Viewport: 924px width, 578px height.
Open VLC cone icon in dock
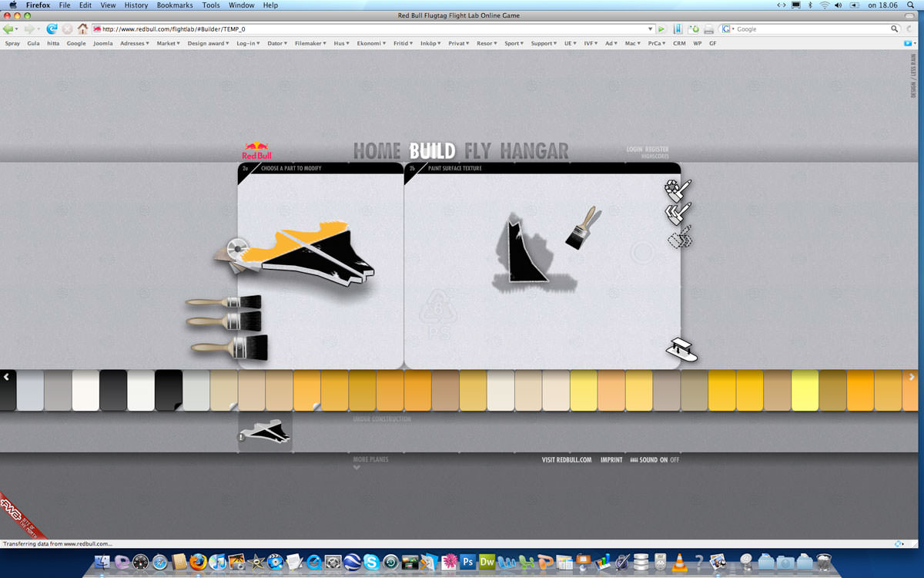coord(678,562)
